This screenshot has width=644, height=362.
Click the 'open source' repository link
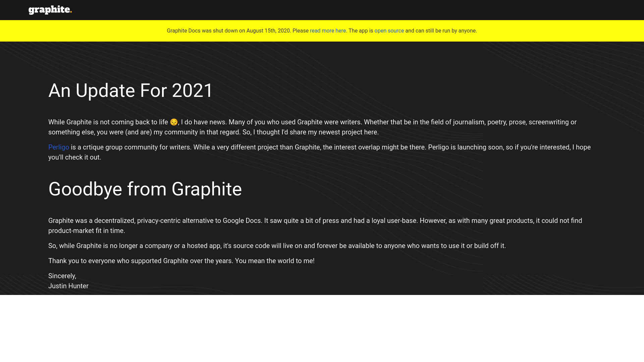[x=389, y=31]
